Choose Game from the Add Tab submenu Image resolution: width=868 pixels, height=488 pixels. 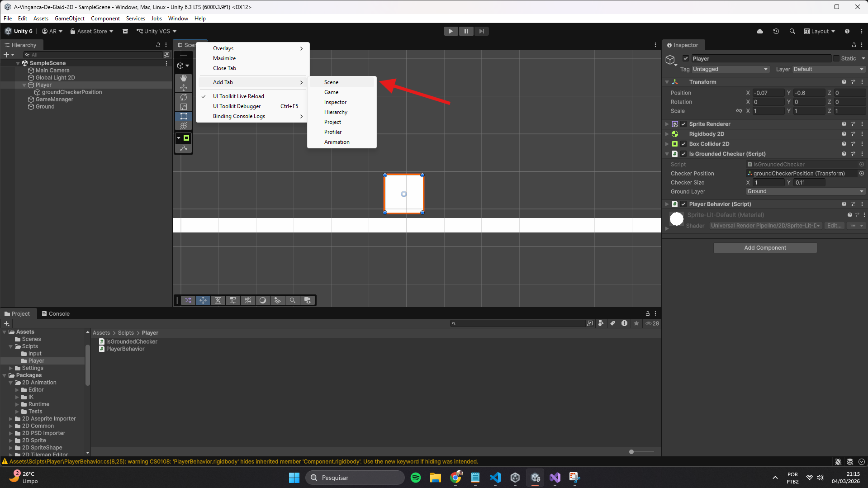pos(331,92)
